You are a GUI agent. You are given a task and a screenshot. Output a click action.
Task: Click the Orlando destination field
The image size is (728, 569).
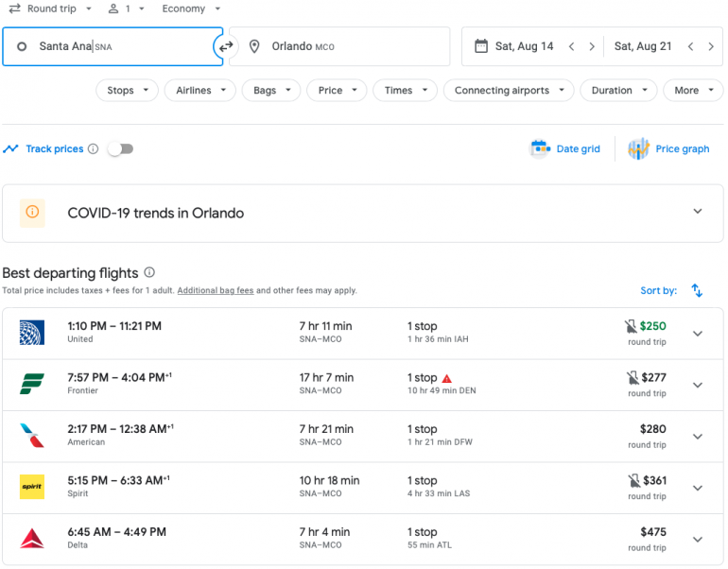click(340, 46)
